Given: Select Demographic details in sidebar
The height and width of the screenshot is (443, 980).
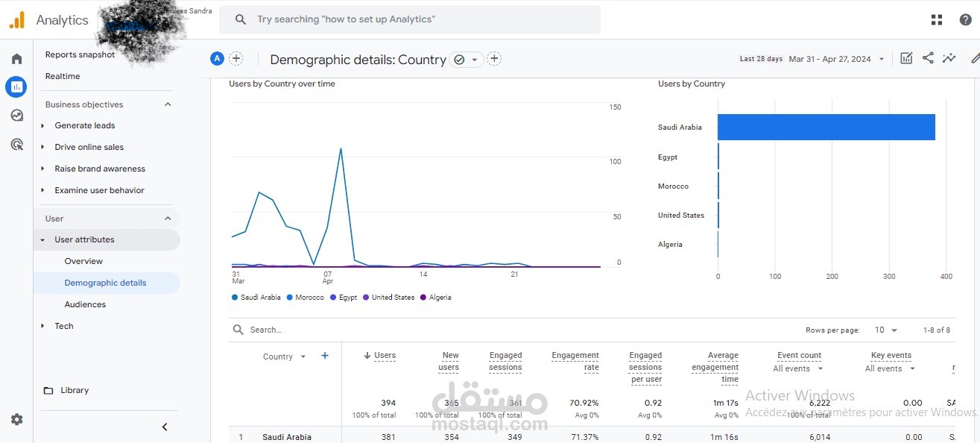Looking at the screenshot, I should click(x=105, y=283).
